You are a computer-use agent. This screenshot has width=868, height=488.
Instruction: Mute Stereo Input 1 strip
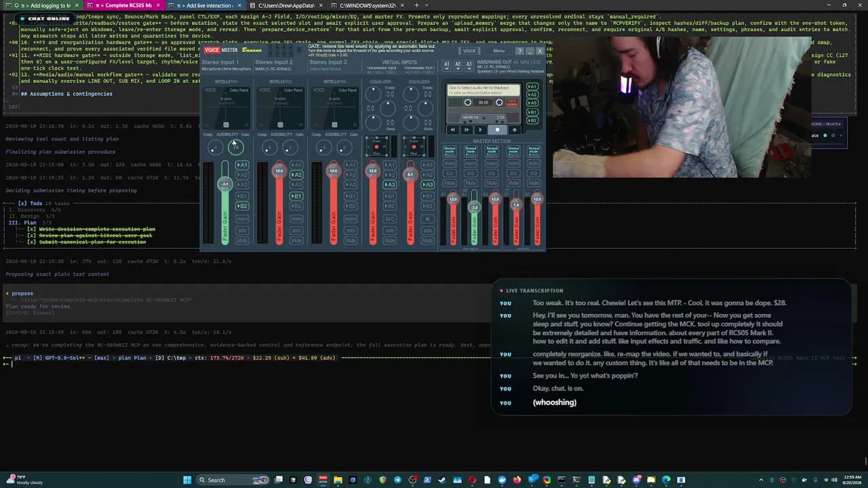pyautogui.click(x=242, y=241)
